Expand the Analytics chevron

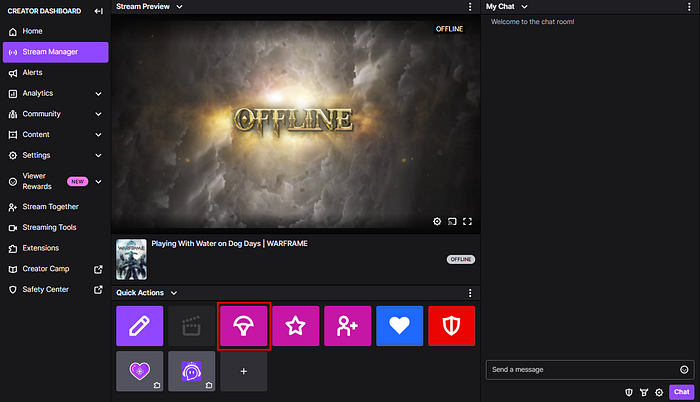(x=98, y=94)
